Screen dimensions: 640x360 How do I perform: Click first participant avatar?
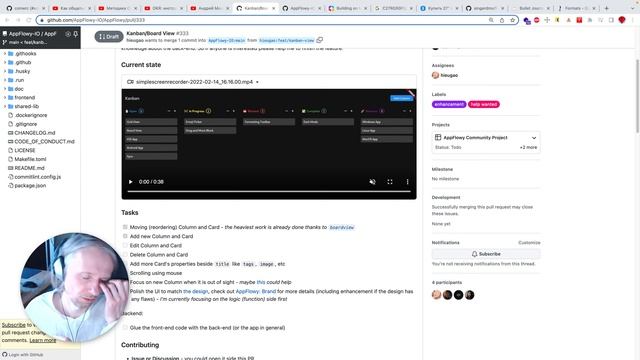coord(436,295)
